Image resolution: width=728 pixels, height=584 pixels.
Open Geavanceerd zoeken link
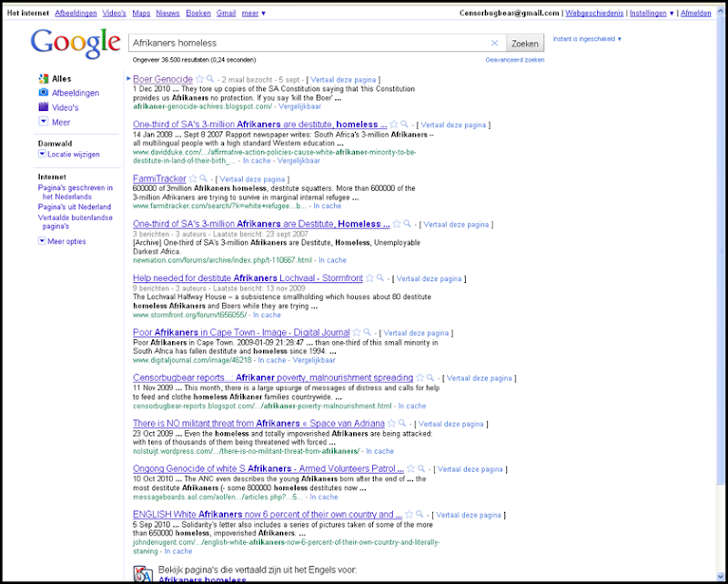tap(515, 60)
